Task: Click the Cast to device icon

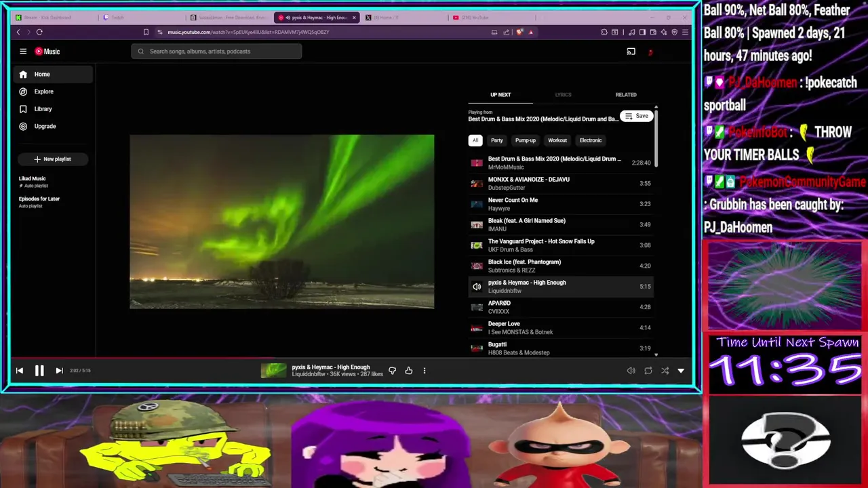Action: pos(631,52)
